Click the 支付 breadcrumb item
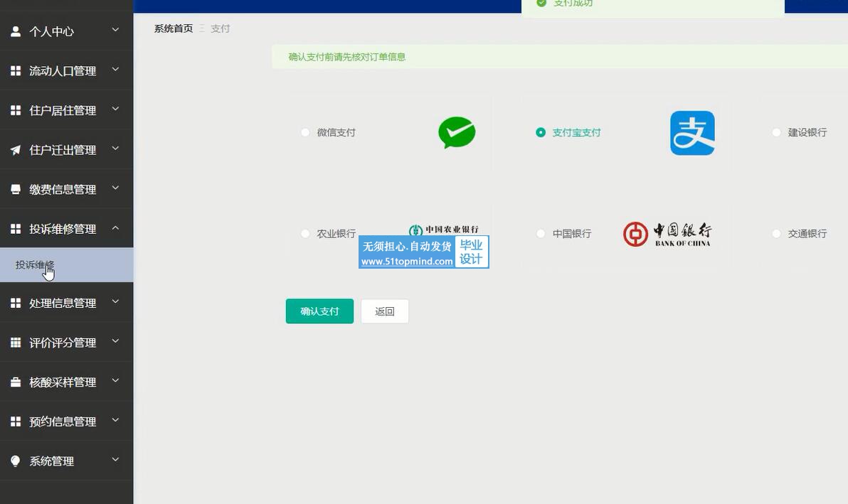Viewport: 848px width, 504px height. click(220, 28)
